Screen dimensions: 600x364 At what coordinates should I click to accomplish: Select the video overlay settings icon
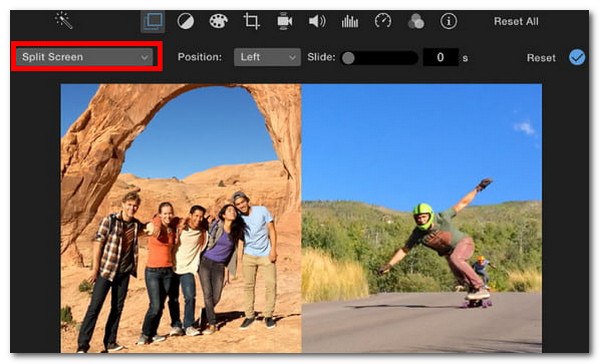click(153, 21)
